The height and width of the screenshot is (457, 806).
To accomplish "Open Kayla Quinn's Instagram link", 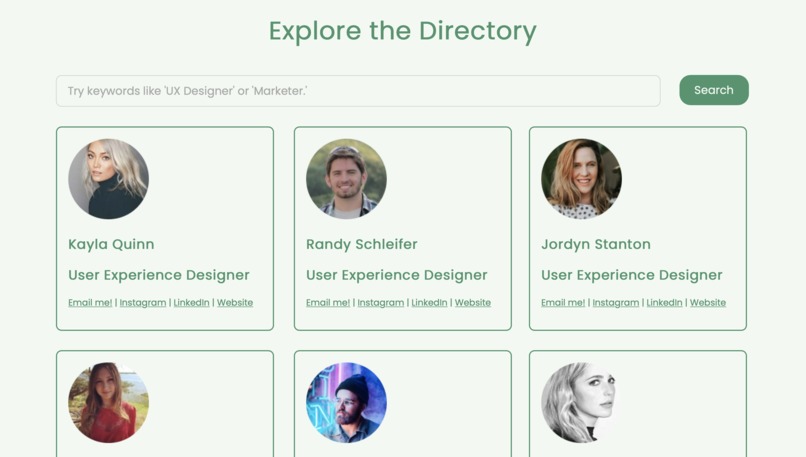I will (x=143, y=303).
